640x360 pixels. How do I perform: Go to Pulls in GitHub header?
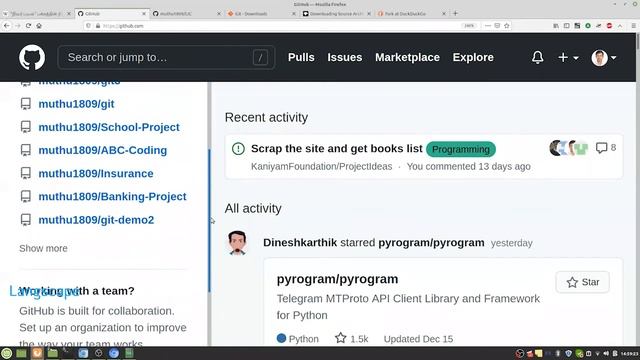click(301, 58)
